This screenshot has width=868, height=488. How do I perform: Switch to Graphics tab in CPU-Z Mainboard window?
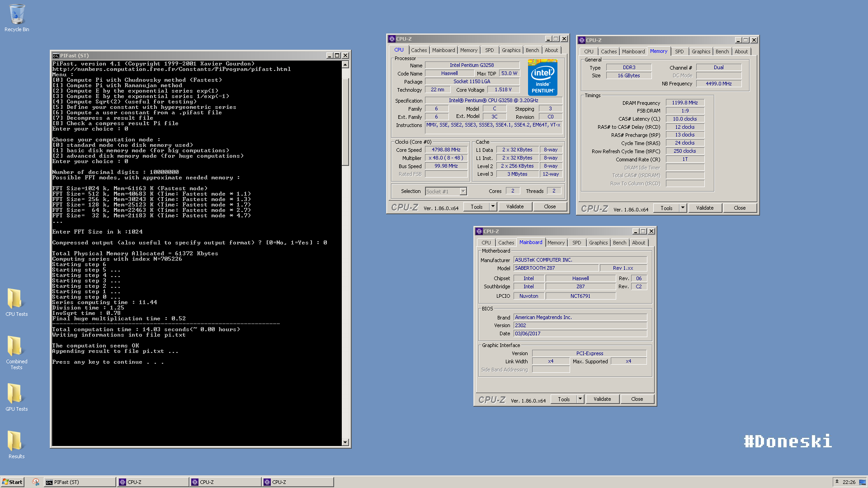599,243
